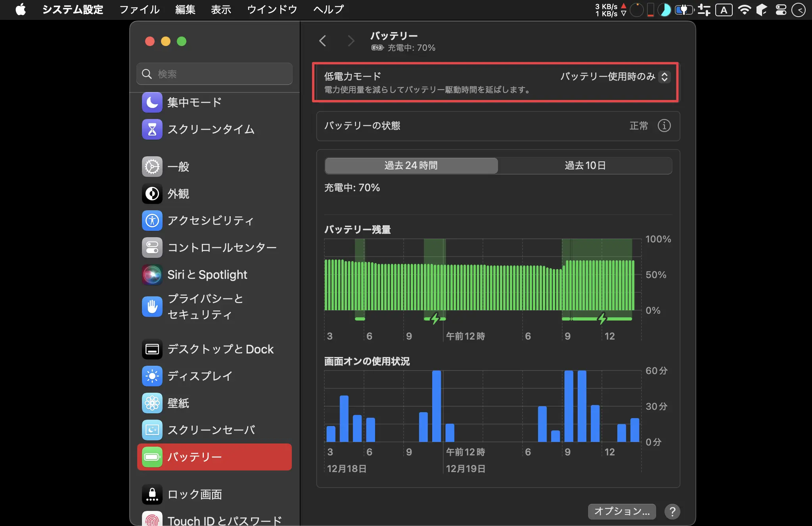The height and width of the screenshot is (526, 812).
Task: Open スクリーンタイム hourglass icon
Action: pos(152,129)
